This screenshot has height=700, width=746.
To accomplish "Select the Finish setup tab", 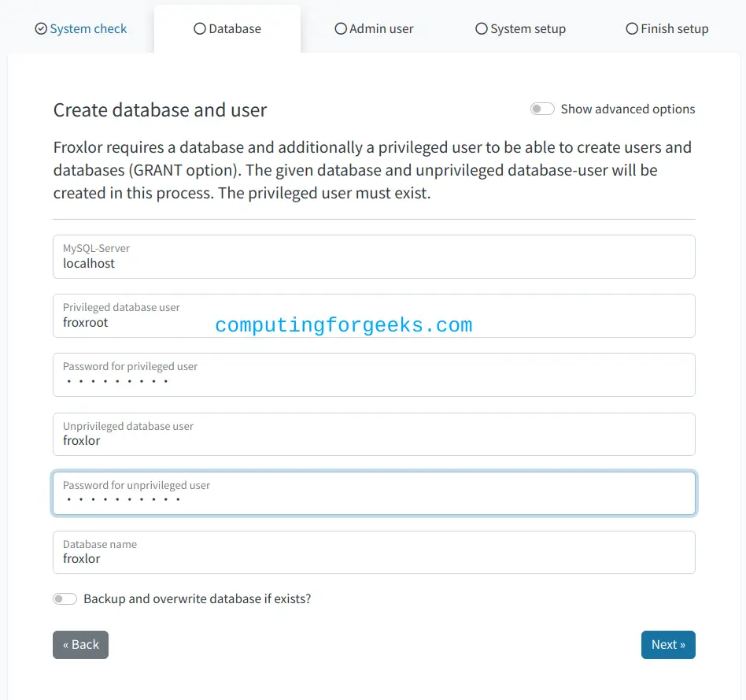I will 667,29.
